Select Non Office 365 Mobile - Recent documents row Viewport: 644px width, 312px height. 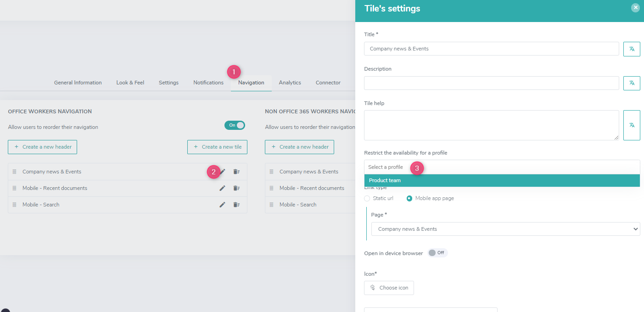pos(310,188)
